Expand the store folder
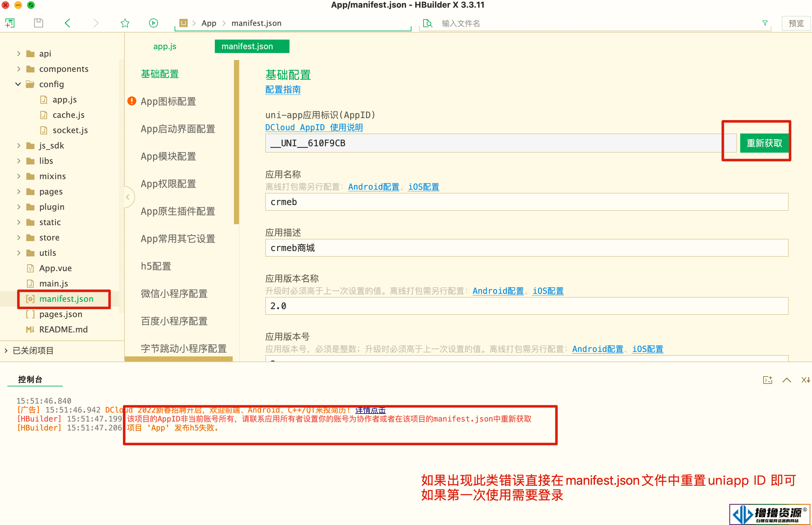The width and height of the screenshot is (812, 525). point(19,238)
